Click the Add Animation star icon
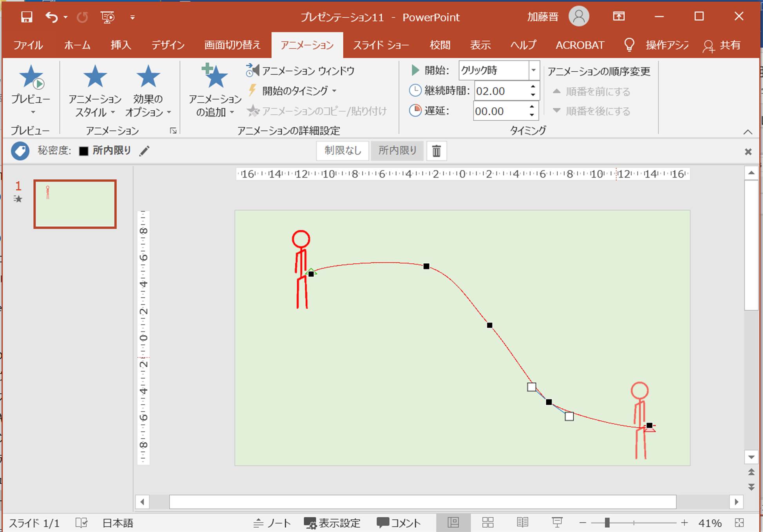This screenshot has height=532, width=763. click(215, 77)
